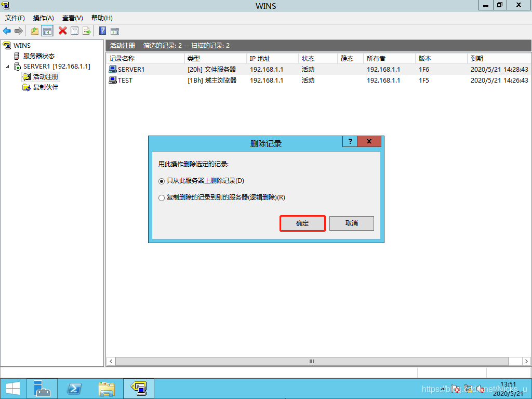Show hidden tray icons arrow
The width and height of the screenshot is (532, 399).
click(444, 389)
